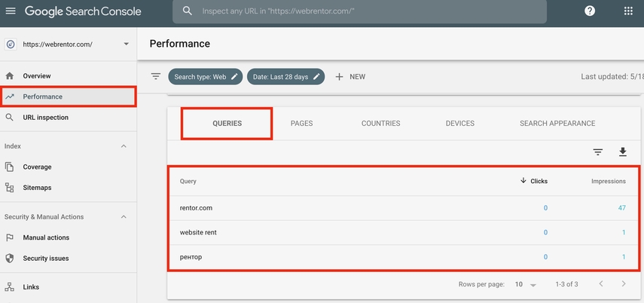Viewport: 644px width, 303px height.
Task: Add a NEW filter
Action: [x=350, y=77]
